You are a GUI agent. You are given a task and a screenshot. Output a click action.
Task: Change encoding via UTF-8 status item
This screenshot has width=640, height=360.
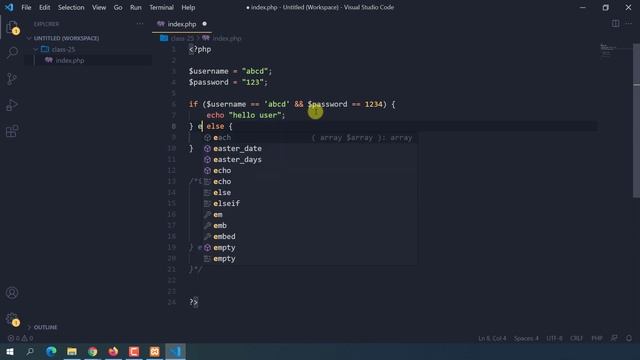(554, 338)
